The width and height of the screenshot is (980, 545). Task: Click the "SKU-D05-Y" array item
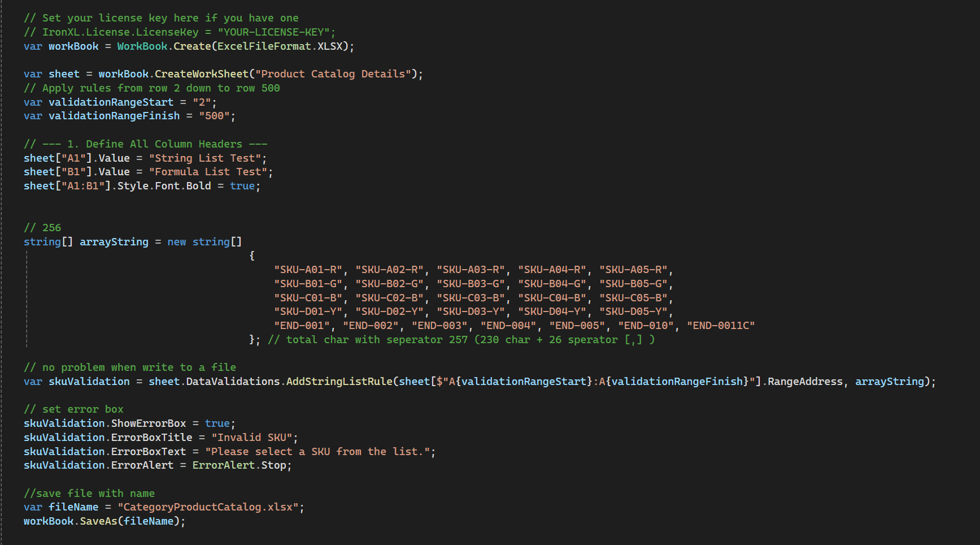[633, 312]
